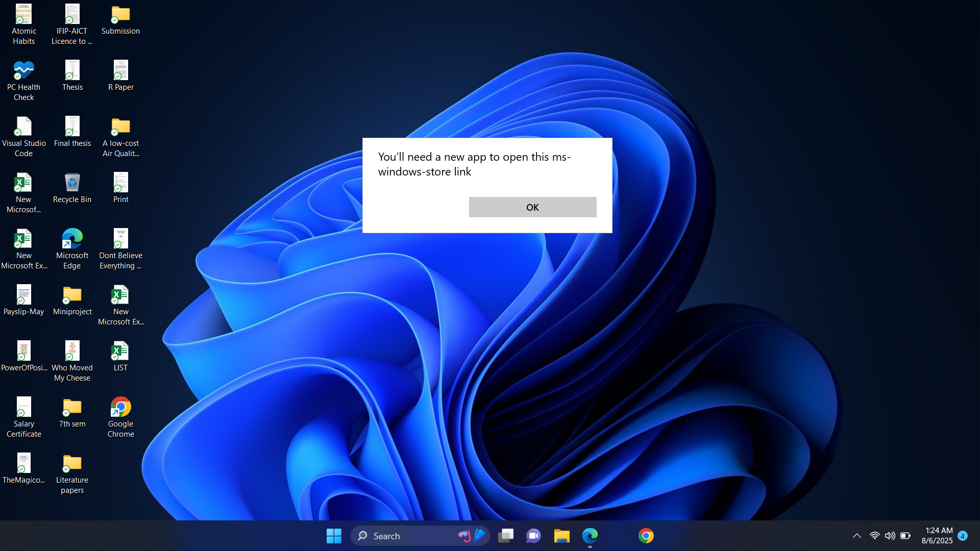Open the Who Moved My Cheese file
Viewport: 980px width, 551px height.
[72, 351]
